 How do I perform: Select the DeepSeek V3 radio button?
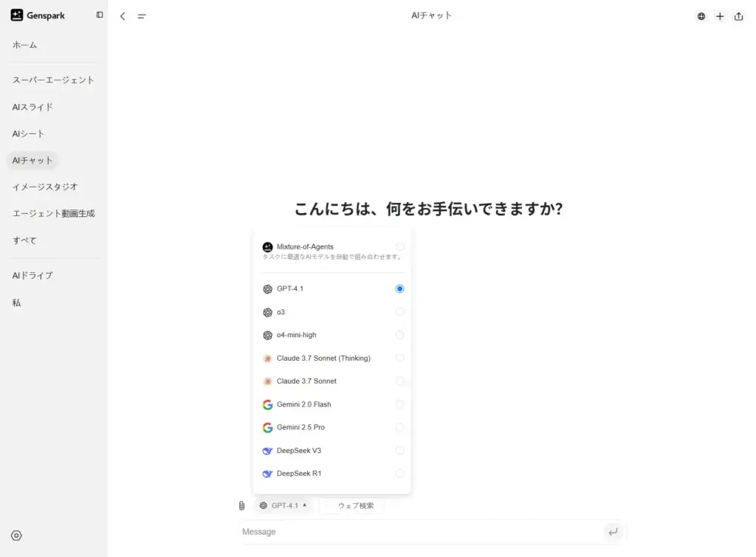coord(399,451)
